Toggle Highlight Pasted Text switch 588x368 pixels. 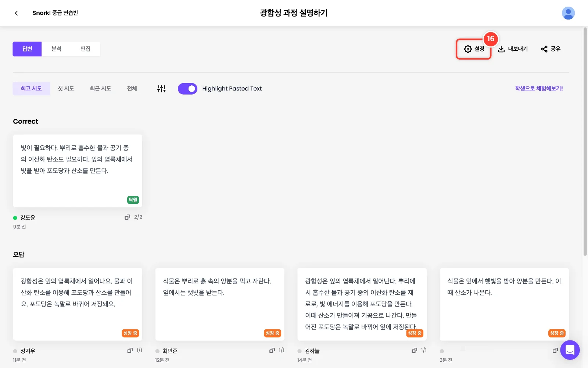[x=187, y=89]
